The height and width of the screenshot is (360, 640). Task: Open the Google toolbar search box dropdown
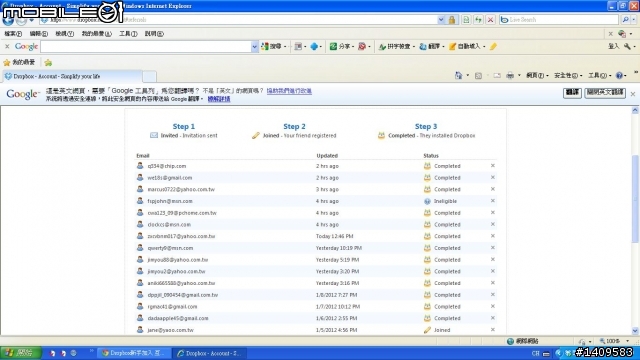click(x=254, y=47)
